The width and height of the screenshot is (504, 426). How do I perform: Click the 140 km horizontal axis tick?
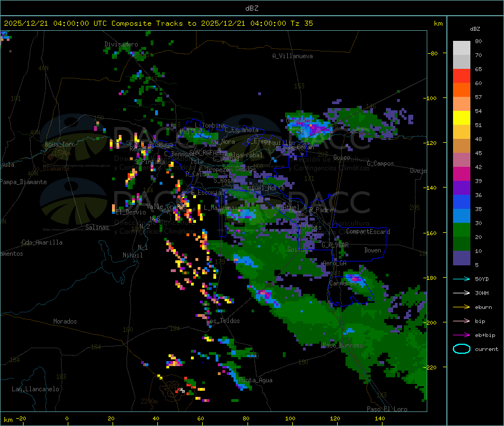tap(380, 418)
